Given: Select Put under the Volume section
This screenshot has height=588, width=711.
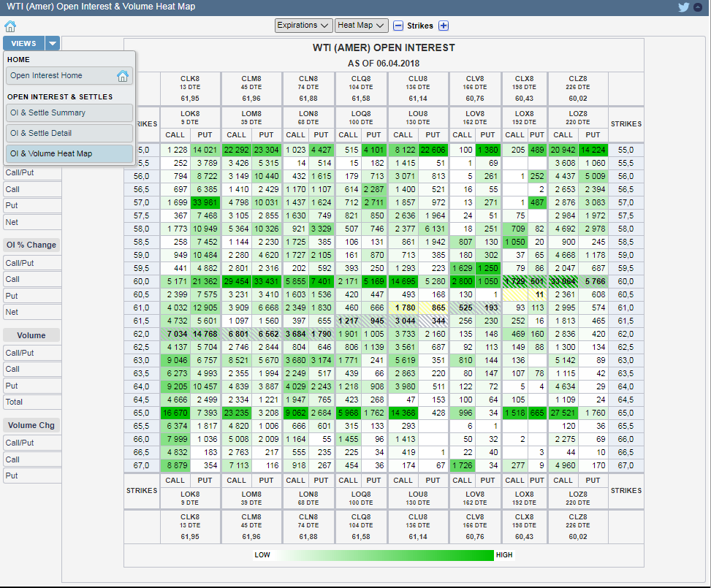Looking at the screenshot, I should coord(22,386).
